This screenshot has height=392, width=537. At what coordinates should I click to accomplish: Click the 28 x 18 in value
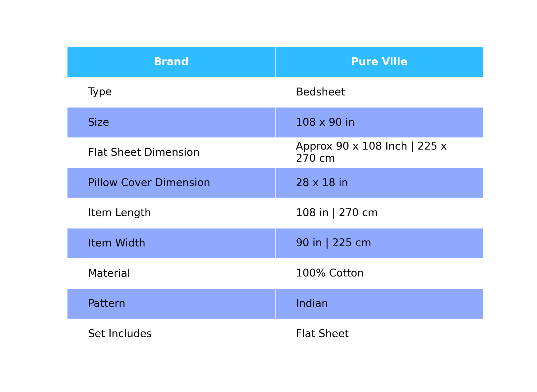tap(322, 183)
